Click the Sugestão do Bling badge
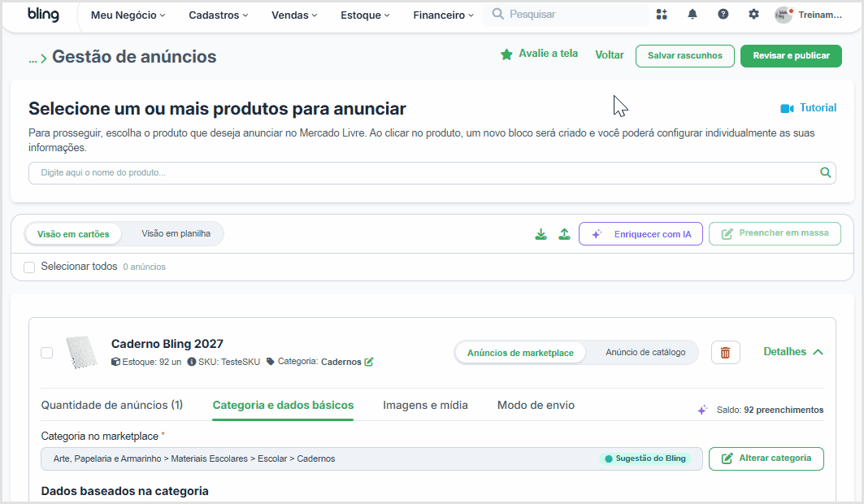This screenshot has height=504, width=864. tap(645, 458)
